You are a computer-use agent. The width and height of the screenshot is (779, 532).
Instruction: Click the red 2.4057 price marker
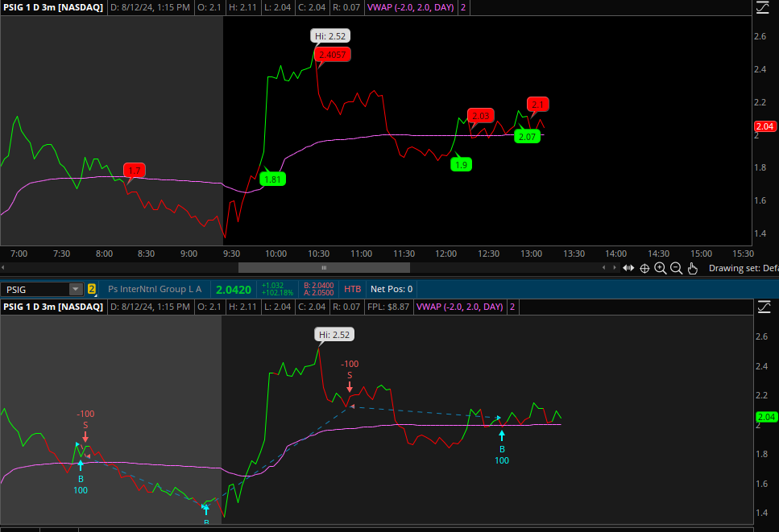point(334,54)
